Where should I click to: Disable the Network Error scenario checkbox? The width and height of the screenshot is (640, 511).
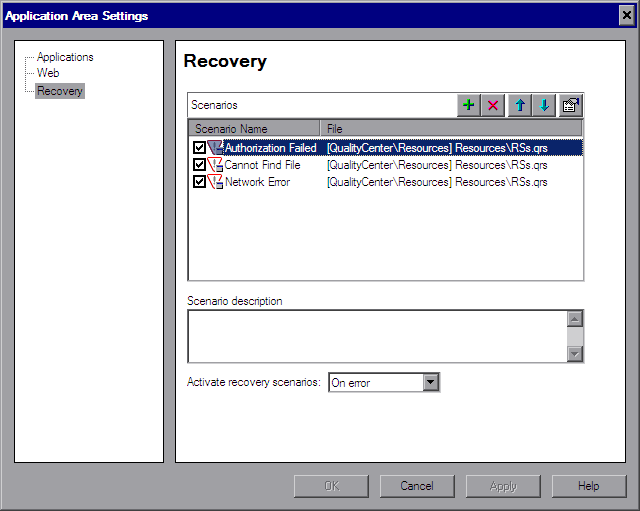[x=199, y=182]
